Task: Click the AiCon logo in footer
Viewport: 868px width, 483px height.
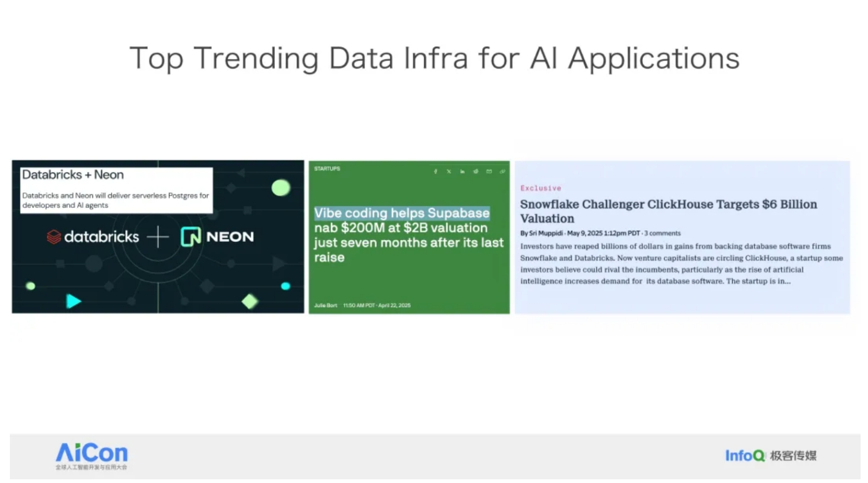Action: (x=91, y=456)
